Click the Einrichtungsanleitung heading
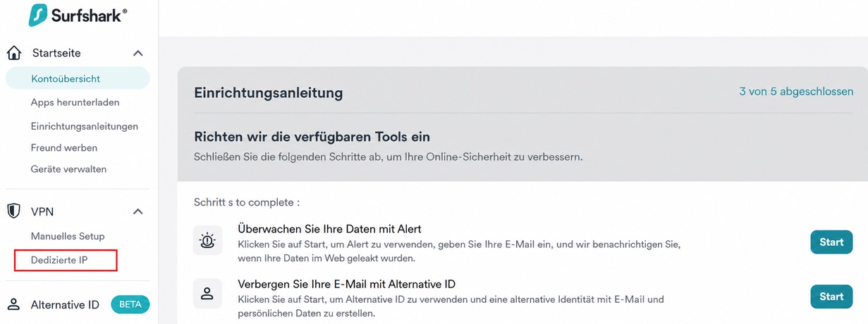This screenshot has width=868, height=324. (269, 92)
